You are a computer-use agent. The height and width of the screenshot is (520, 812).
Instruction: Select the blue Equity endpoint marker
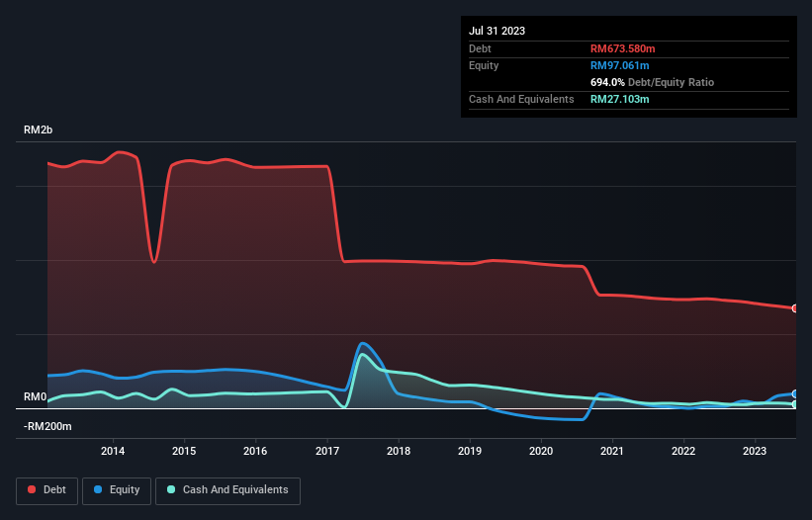pyautogui.click(x=795, y=393)
